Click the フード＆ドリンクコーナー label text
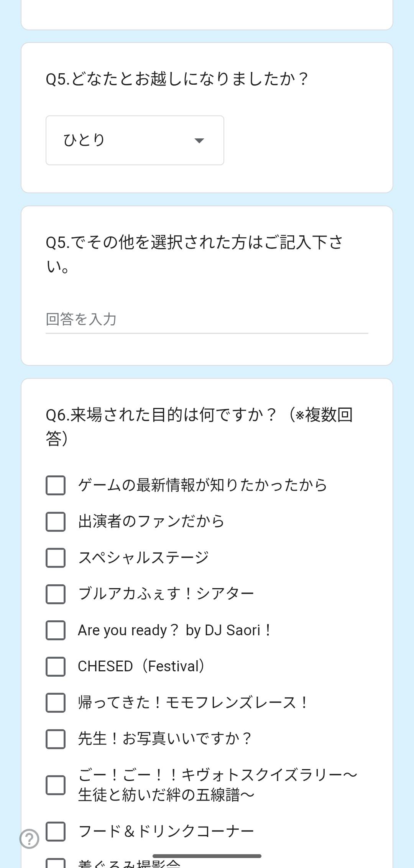The width and height of the screenshot is (414, 868). tap(166, 831)
